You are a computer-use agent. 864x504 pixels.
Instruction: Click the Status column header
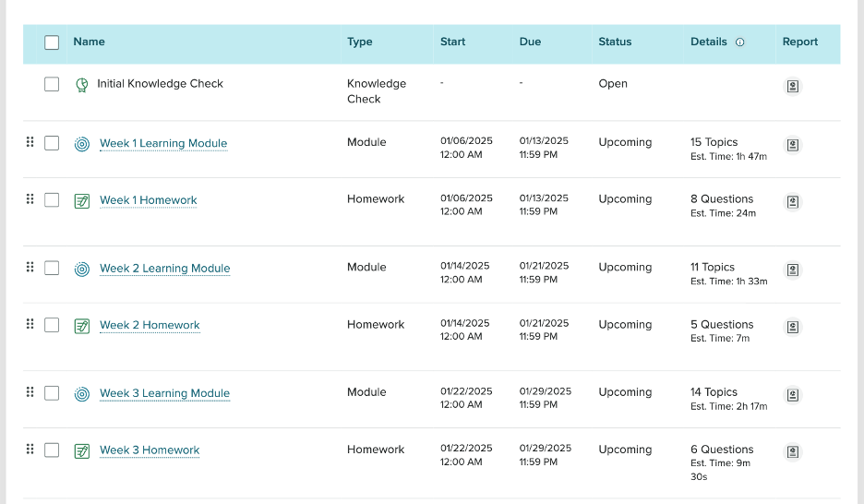click(x=615, y=42)
